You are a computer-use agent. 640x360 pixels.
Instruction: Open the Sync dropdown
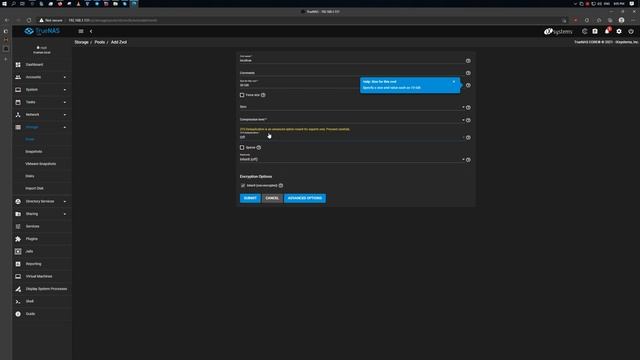[352, 107]
